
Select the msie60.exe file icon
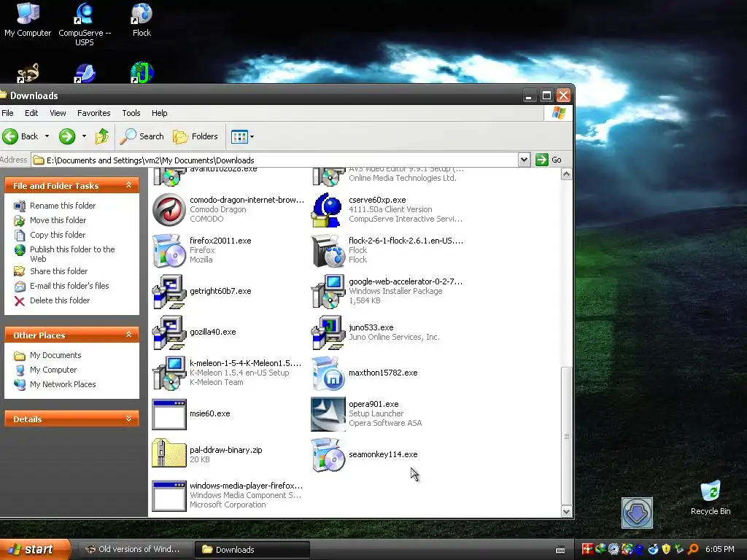click(169, 414)
